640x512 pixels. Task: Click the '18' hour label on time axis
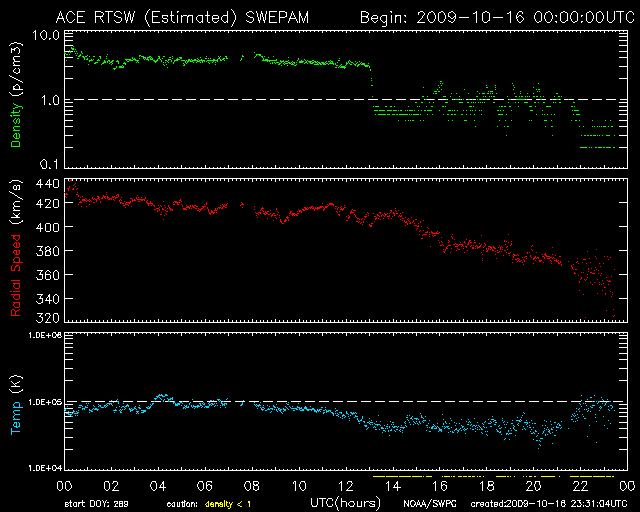click(487, 486)
